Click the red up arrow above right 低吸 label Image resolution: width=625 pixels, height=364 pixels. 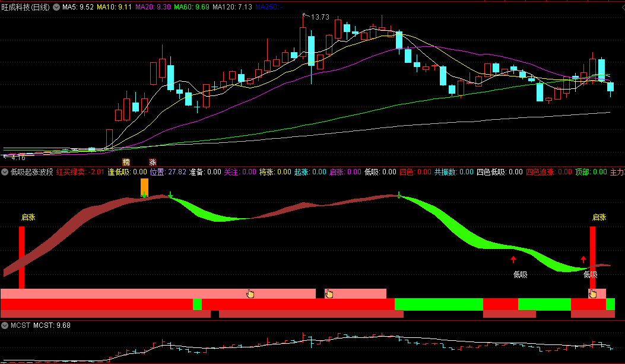[583, 260]
